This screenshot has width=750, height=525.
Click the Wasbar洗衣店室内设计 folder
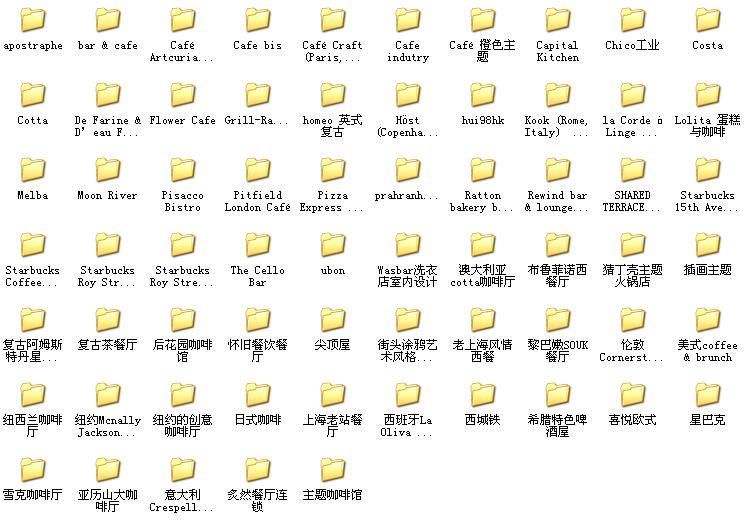click(408, 245)
